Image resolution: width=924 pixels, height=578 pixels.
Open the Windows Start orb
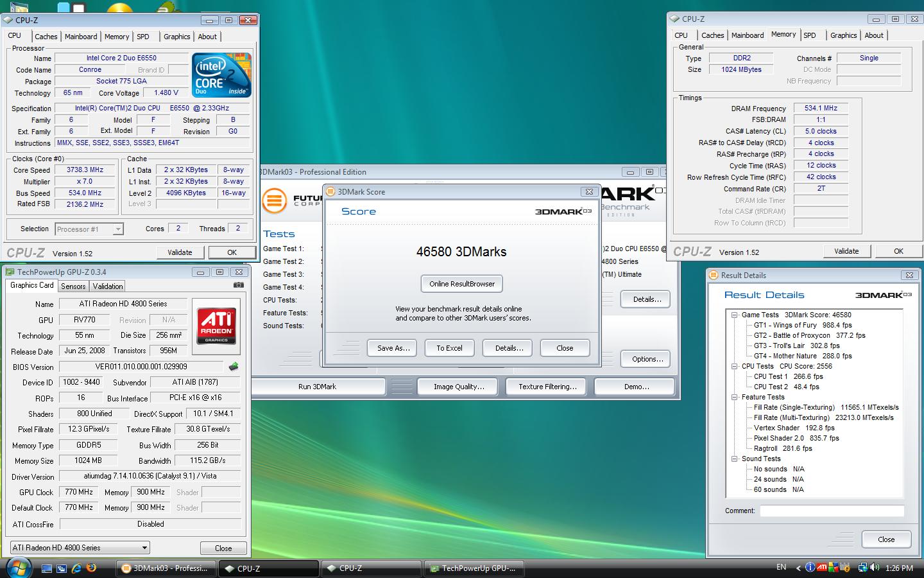[x=19, y=568]
